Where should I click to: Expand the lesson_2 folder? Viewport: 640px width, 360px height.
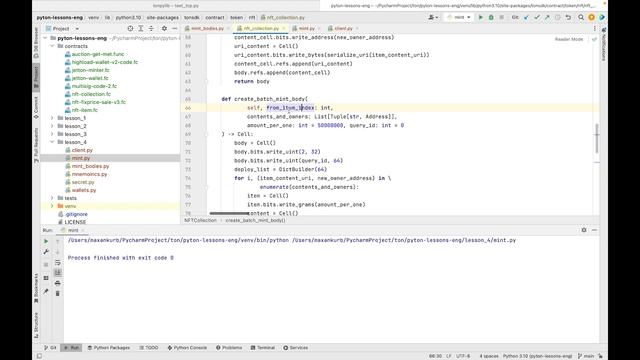pyautogui.click(x=52, y=126)
